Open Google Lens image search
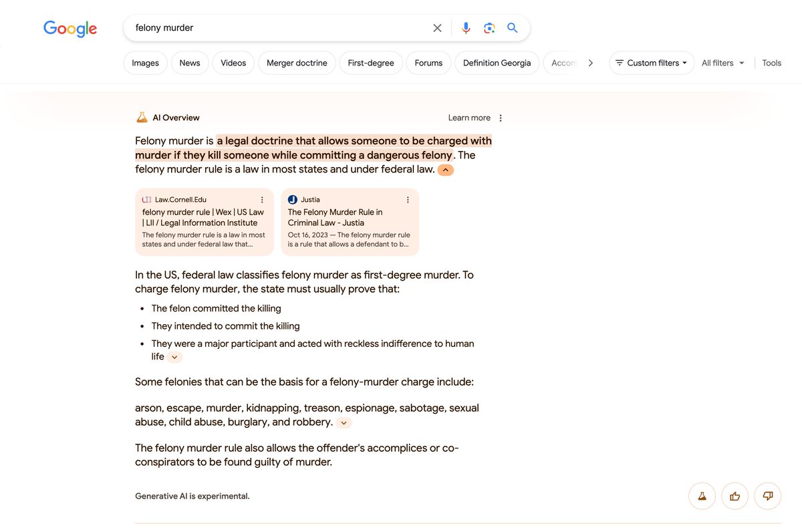The height and width of the screenshot is (532, 802). [489, 28]
